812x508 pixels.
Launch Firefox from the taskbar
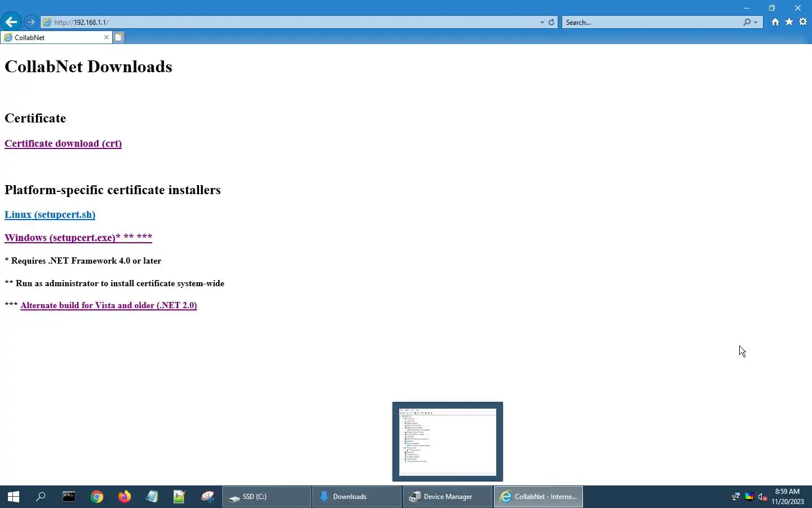(x=125, y=497)
